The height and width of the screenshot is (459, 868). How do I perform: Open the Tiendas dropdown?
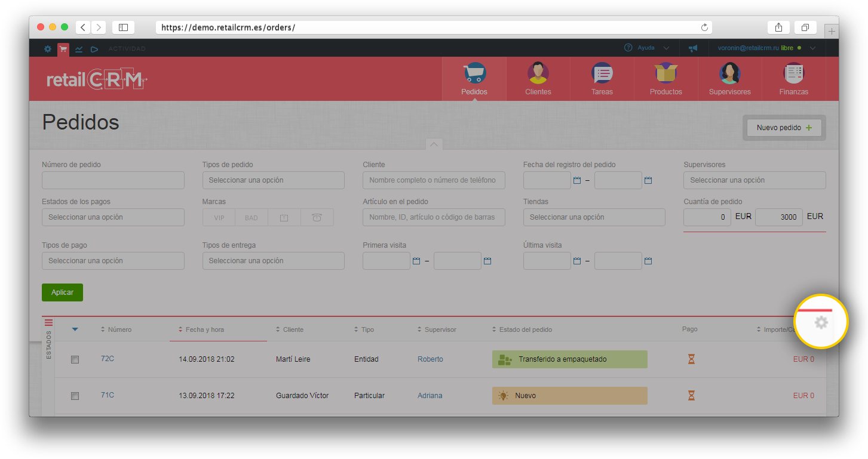[x=594, y=217]
